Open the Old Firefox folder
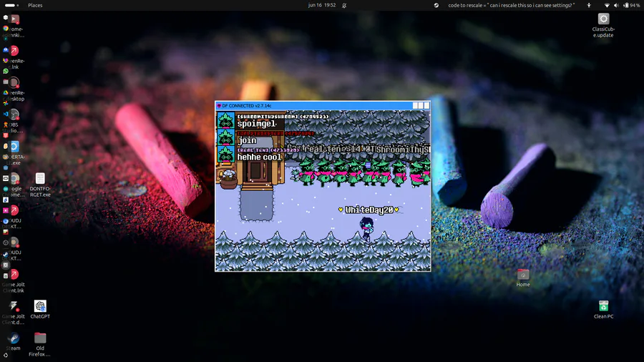This screenshot has width=644, height=362. click(40, 344)
